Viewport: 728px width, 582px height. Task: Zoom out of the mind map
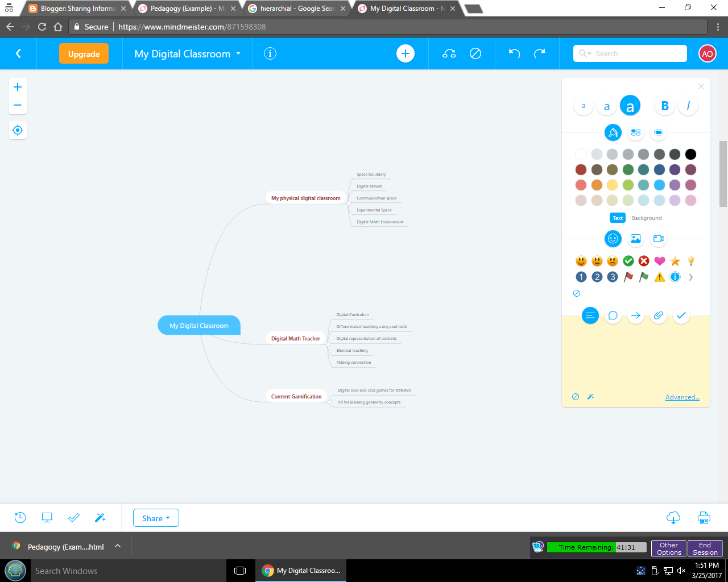[18, 105]
